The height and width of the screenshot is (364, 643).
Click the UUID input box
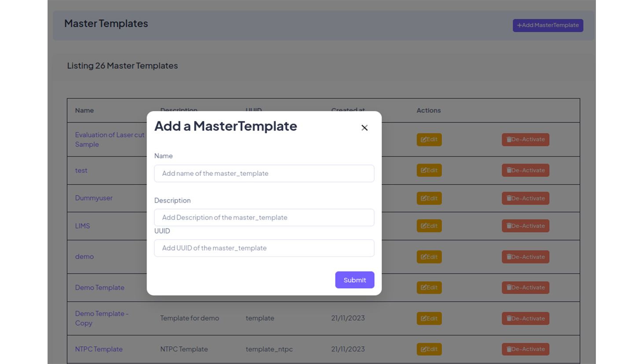264,248
